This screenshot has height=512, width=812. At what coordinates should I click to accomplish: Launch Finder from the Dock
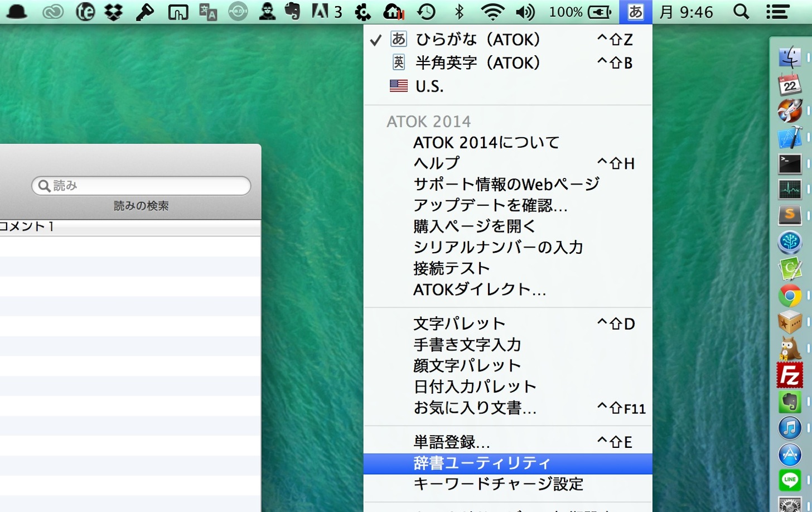click(790, 57)
